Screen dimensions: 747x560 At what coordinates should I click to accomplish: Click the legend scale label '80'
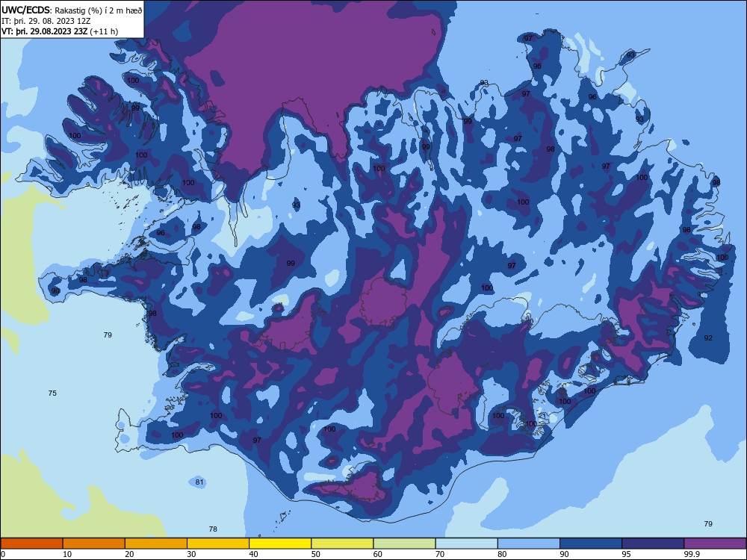coord(502,554)
